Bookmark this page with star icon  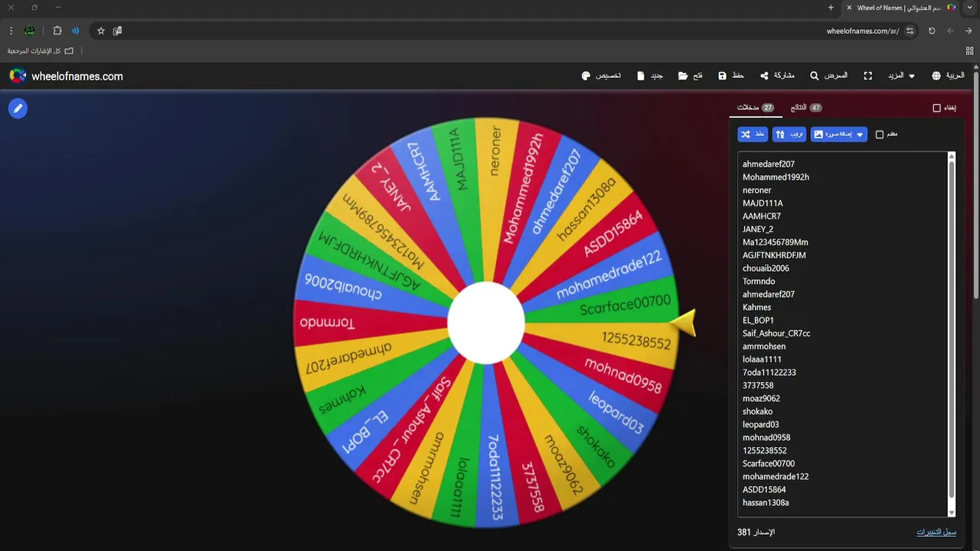pyautogui.click(x=100, y=31)
